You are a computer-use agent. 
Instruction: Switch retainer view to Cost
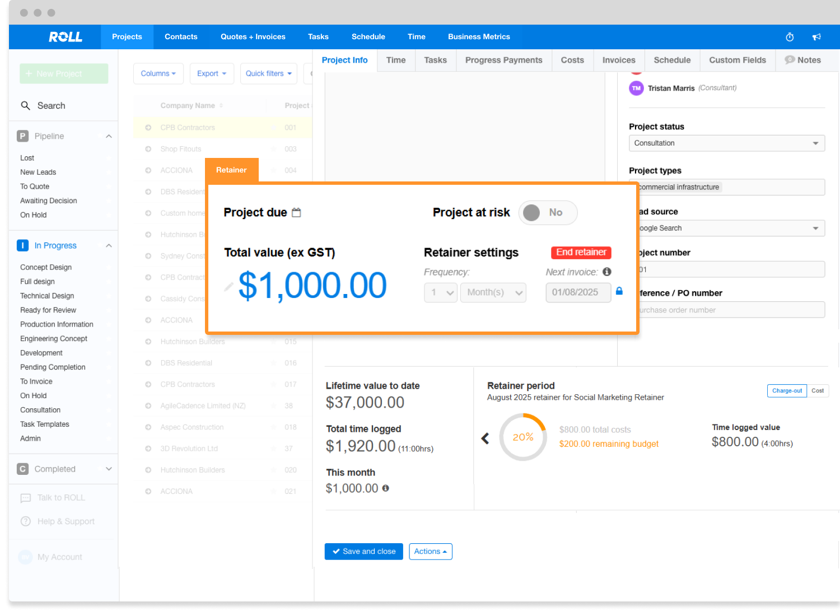818,391
